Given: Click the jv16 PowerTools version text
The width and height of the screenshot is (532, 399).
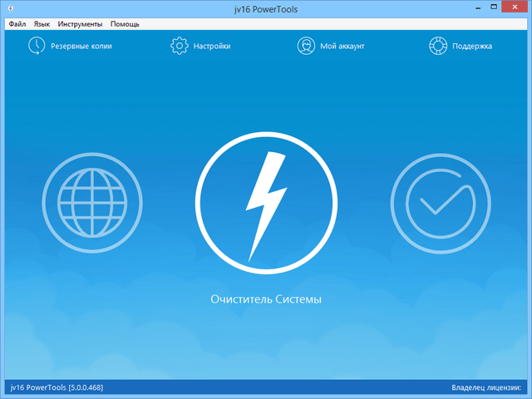Looking at the screenshot, I should click(x=57, y=387).
